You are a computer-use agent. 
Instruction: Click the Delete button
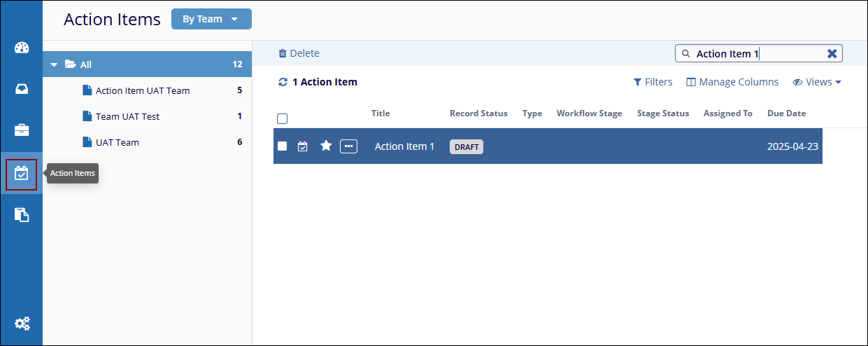299,53
